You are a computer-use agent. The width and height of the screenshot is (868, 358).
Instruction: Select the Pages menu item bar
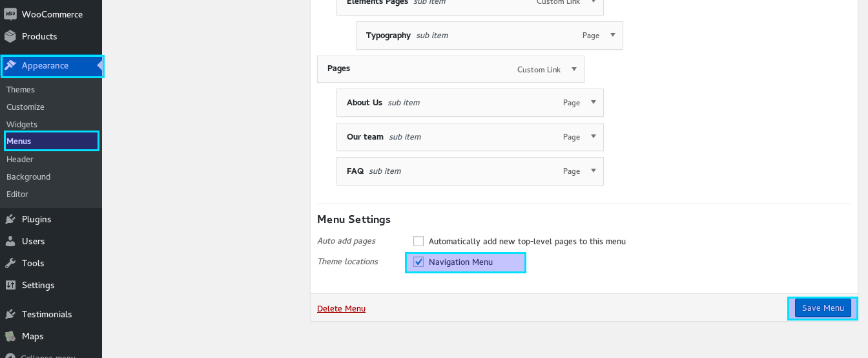(451, 68)
